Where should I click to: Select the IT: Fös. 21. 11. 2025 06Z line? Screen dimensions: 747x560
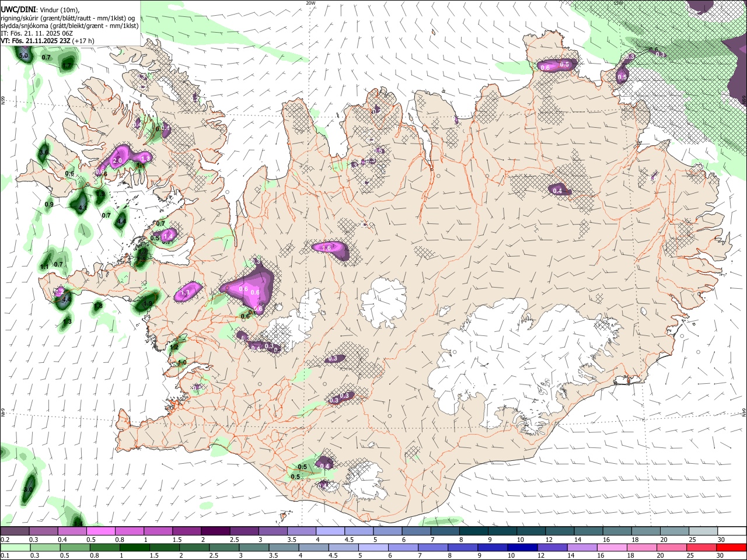[x=37, y=33]
